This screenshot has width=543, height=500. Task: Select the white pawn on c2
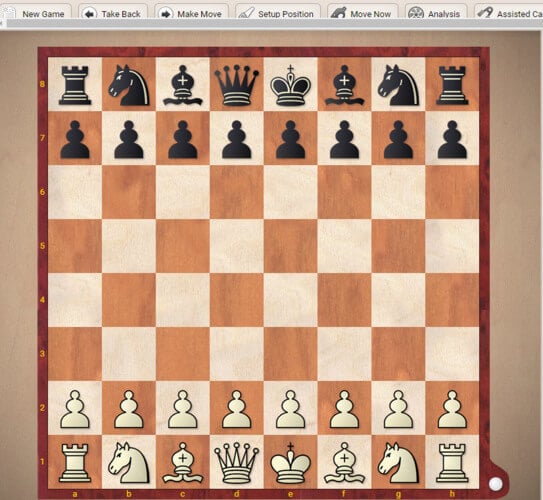coord(183,409)
